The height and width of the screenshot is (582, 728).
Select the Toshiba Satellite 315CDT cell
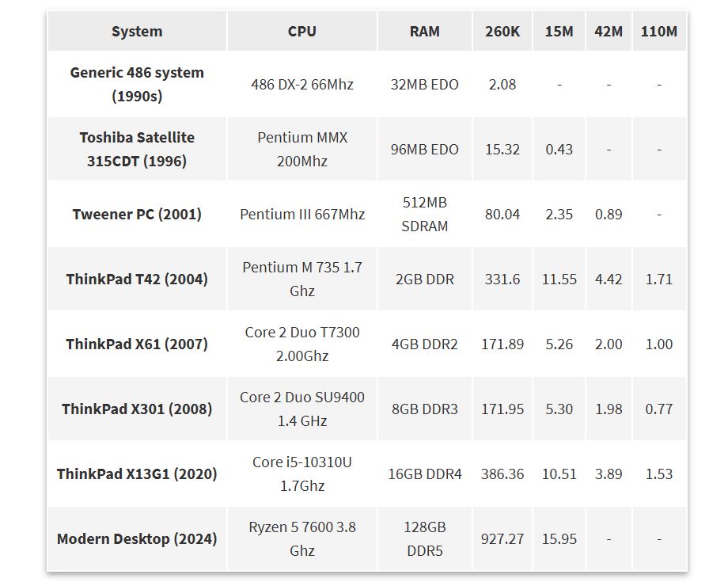pos(137,149)
